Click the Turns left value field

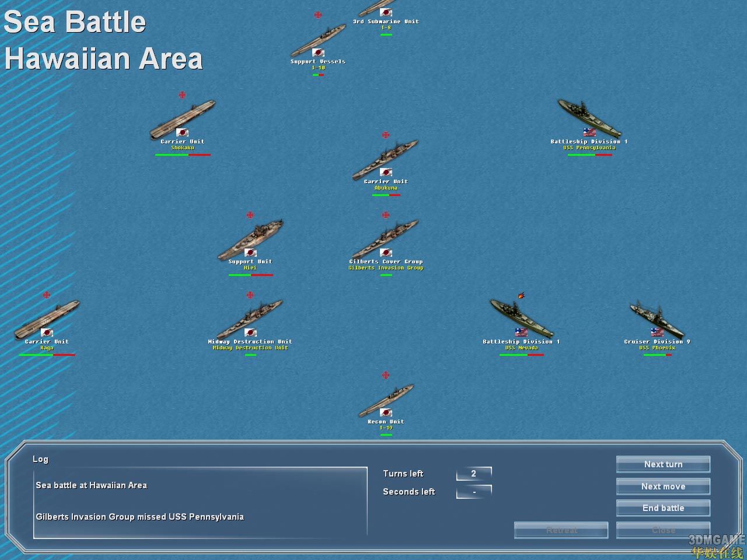(473, 474)
